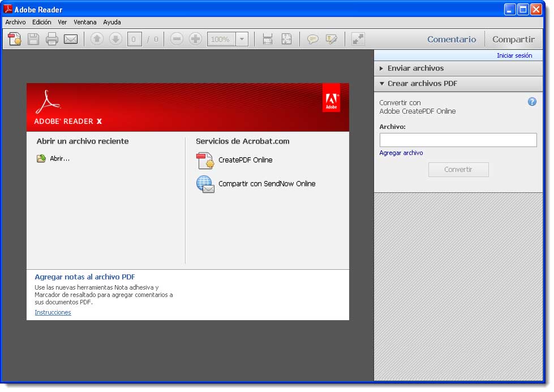Go to the previous page with the up arrow

point(97,39)
